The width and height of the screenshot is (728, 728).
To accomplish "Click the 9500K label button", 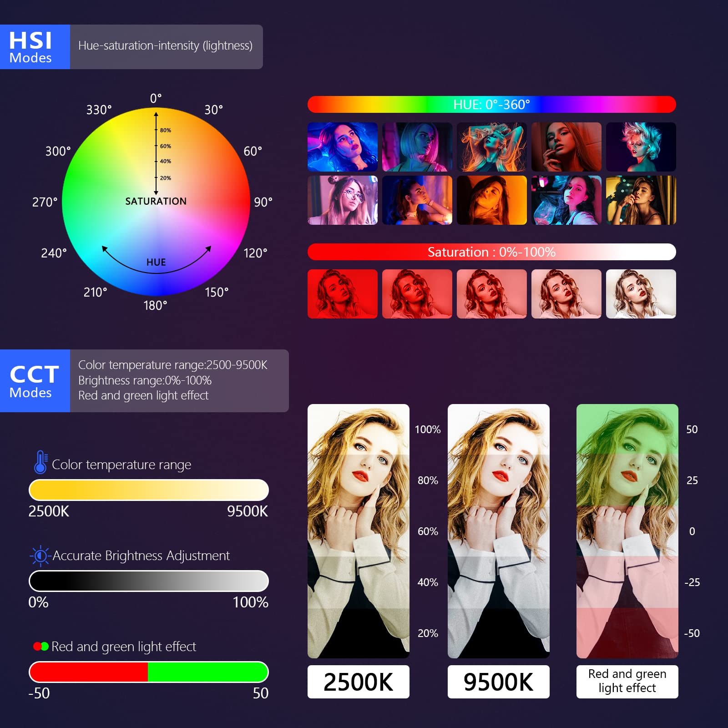I will pos(498,681).
